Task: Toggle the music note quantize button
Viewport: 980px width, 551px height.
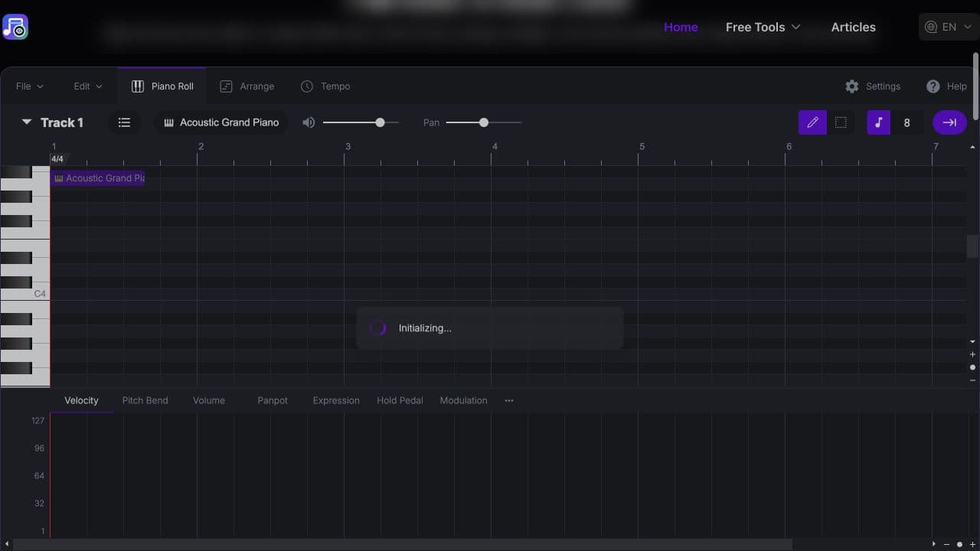Action: click(x=878, y=122)
